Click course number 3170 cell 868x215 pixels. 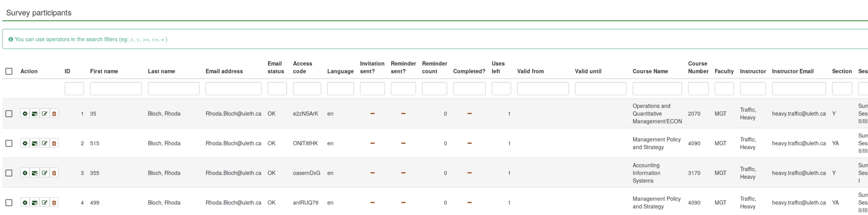[x=694, y=173]
